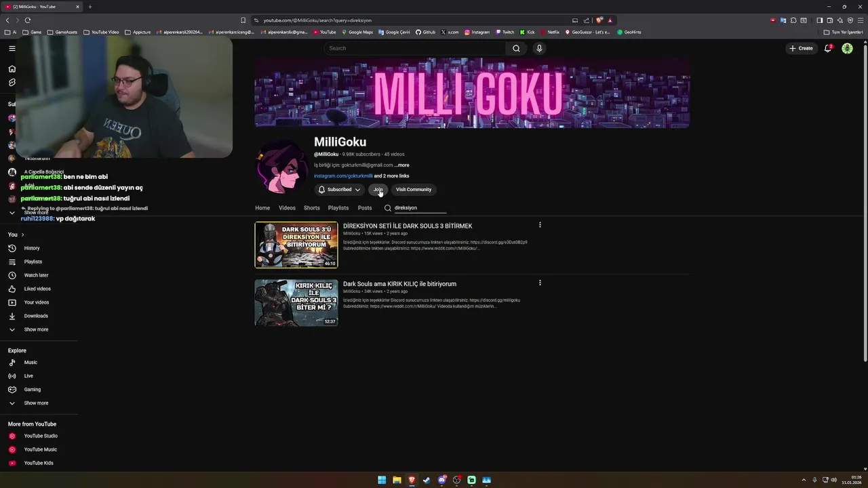Open the Dark Souls 3 direksiyon thumbnail
This screenshot has width=868, height=488.
pos(296,245)
